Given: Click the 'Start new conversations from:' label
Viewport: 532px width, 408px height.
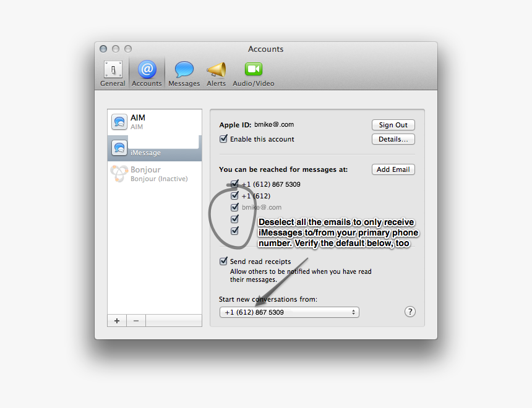Looking at the screenshot, I should coord(268,299).
